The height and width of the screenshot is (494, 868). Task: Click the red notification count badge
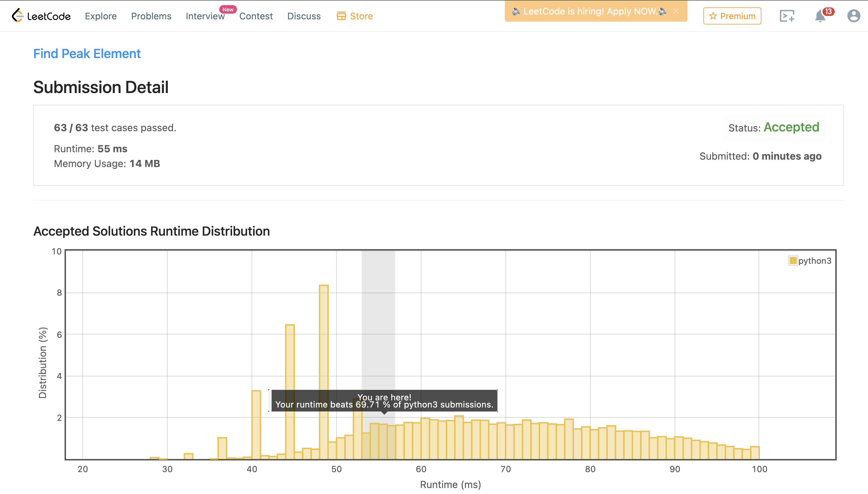(828, 12)
